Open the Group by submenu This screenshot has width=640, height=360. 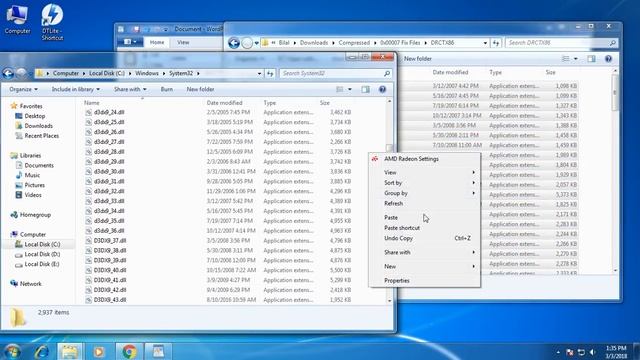(x=424, y=193)
